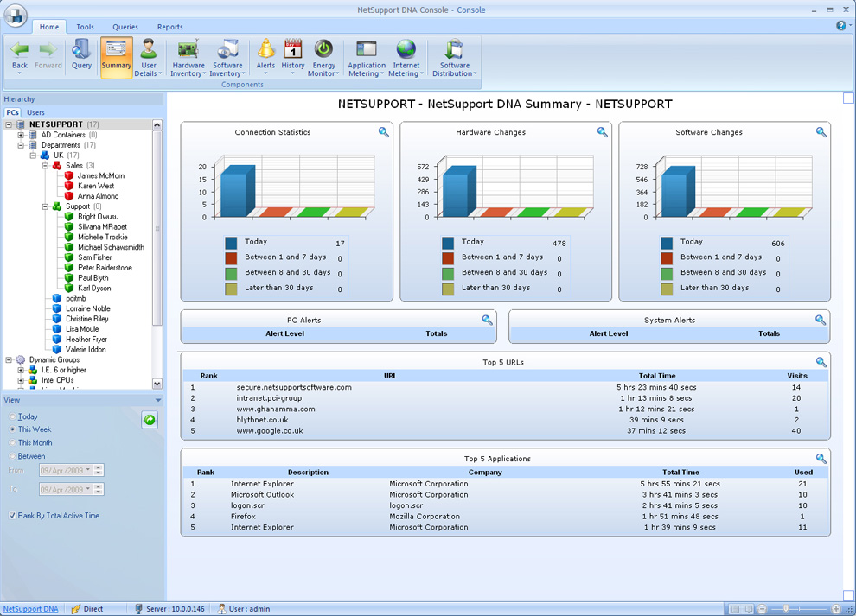Collapse the Sales group
Viewport: 856px width, 616px height.
point(45,165)
